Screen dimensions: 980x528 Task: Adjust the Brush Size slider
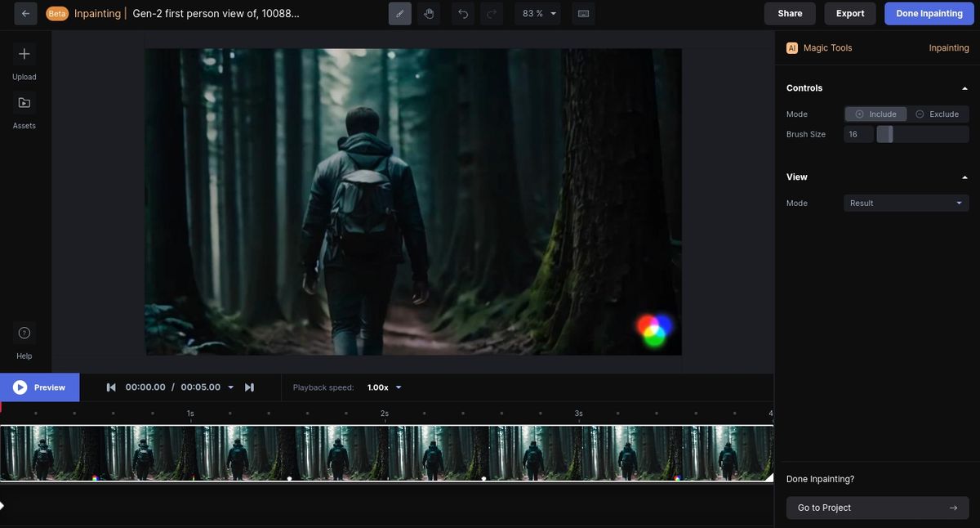point(884,133)
